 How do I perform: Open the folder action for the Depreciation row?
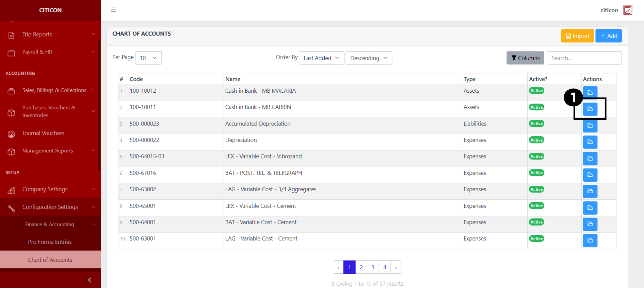tap(590, 142)
